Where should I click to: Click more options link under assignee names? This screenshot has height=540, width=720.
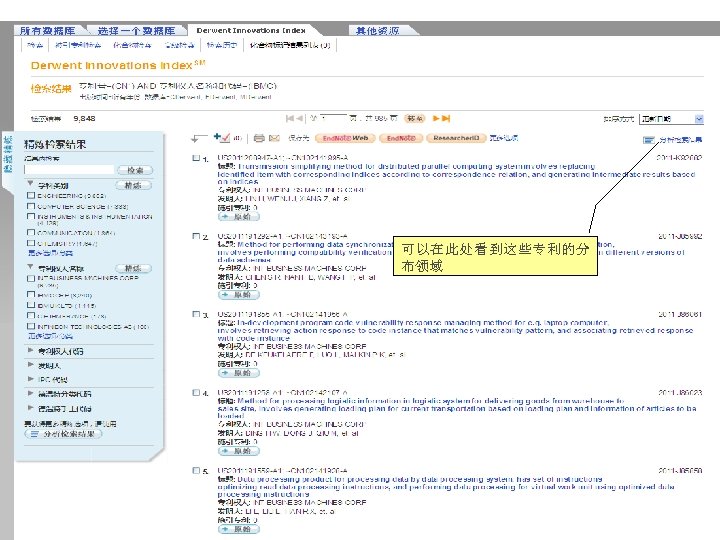tap(50, 336)
